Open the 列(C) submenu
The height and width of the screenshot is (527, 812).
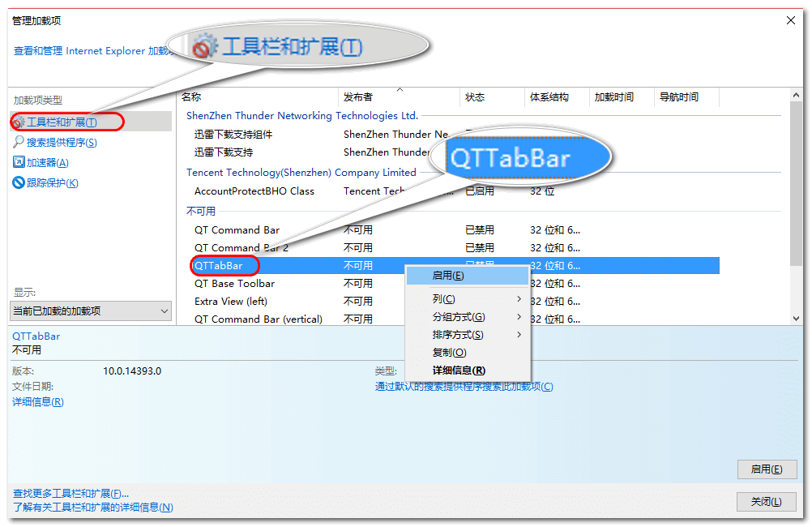tap(468, 299)
